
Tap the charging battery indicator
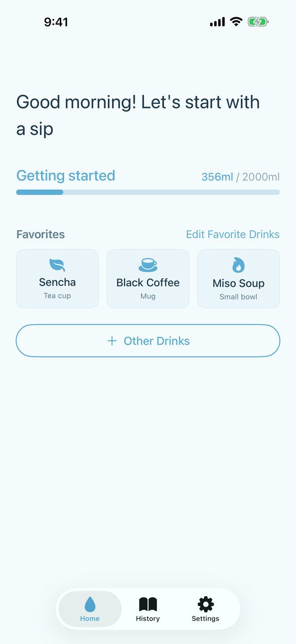tap(257, 21)
